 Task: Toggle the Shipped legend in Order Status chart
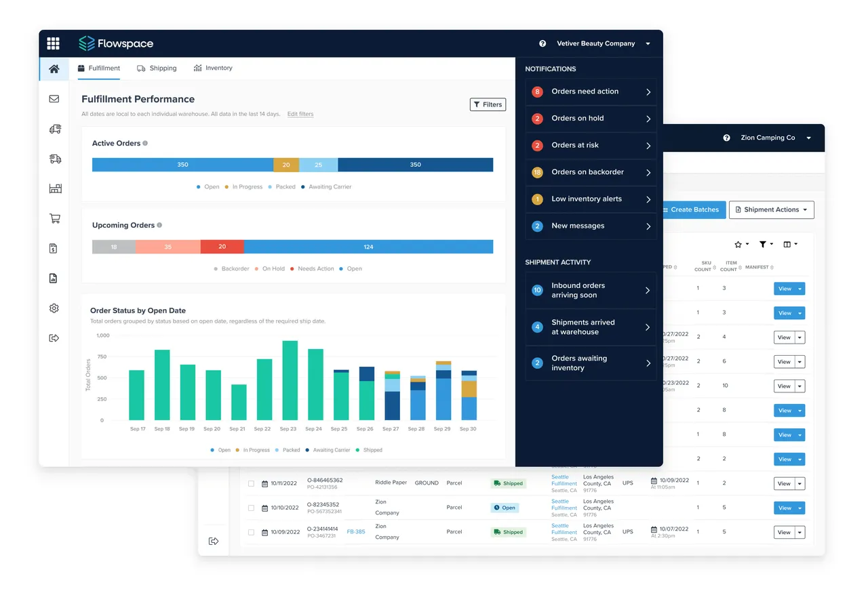pyautogui.click(x=368, y=450)
